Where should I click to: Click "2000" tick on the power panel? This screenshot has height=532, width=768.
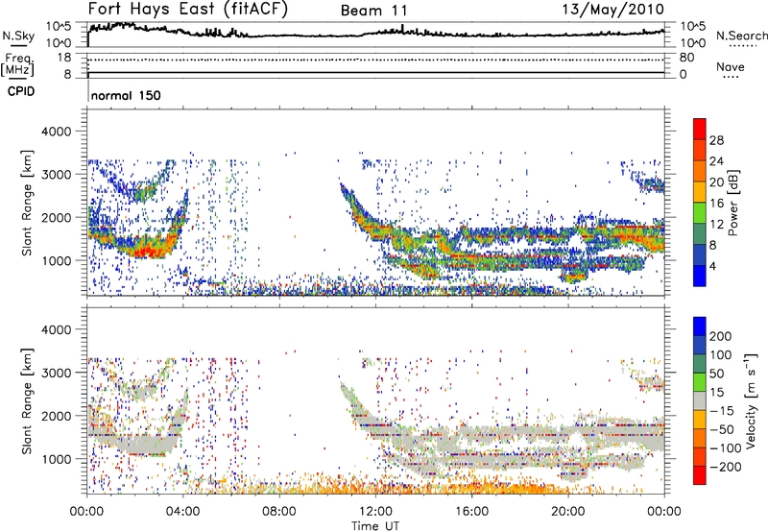tap(56, 217)
